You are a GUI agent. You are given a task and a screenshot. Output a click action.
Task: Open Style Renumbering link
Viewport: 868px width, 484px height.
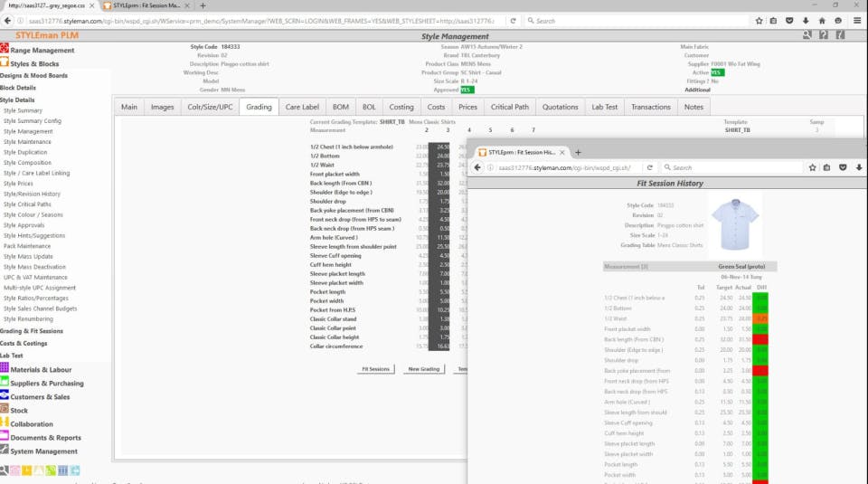click(x=28, y=319)
